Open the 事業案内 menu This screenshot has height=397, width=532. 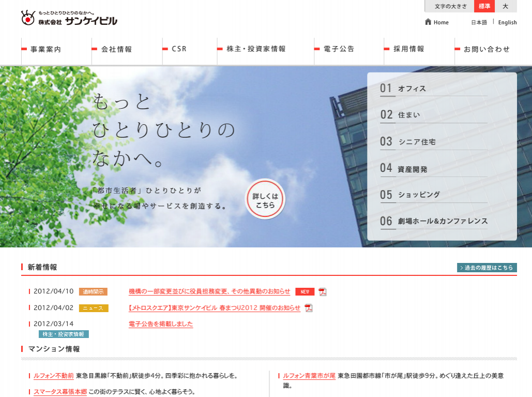tap(46, 49)
